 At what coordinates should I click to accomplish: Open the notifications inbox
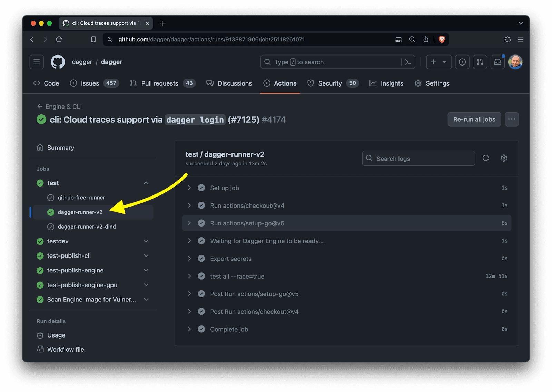[497, 62]
